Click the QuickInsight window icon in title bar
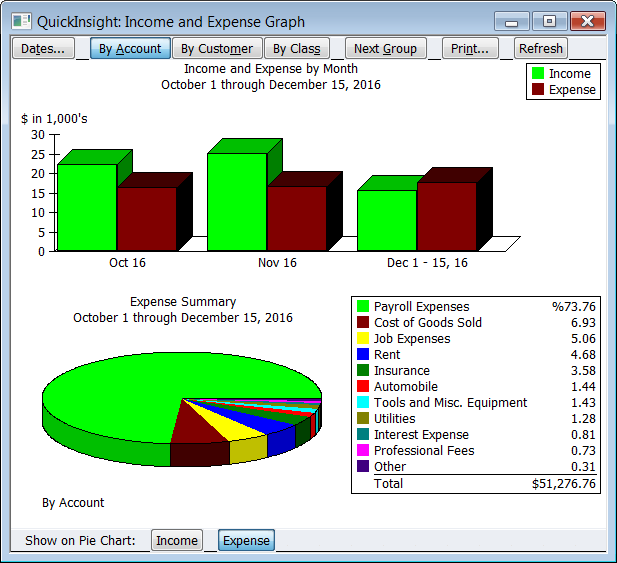617x563 pixels. pos(21,22)
